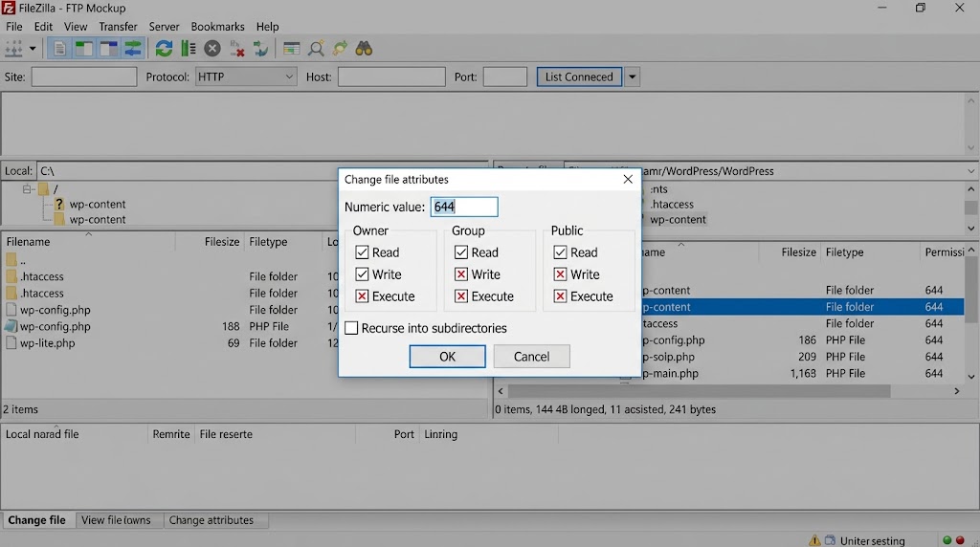
Task: Open the Site Manager dropdown arrow
Action: (33, 48)
